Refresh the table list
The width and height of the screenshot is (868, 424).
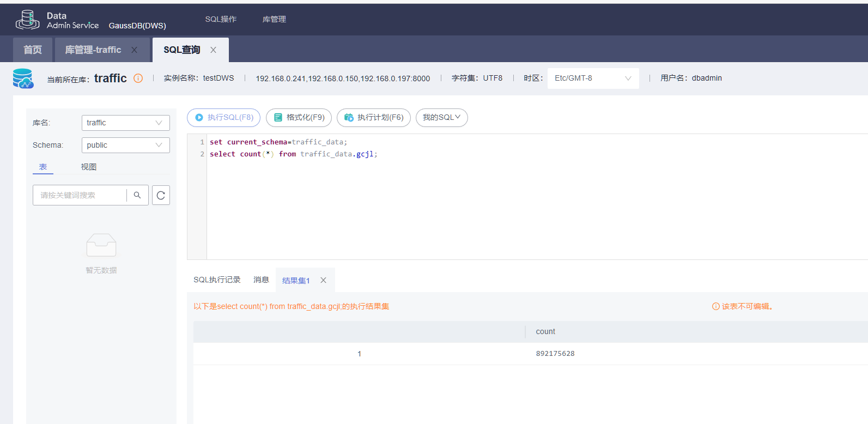click(x=161, y=195)
